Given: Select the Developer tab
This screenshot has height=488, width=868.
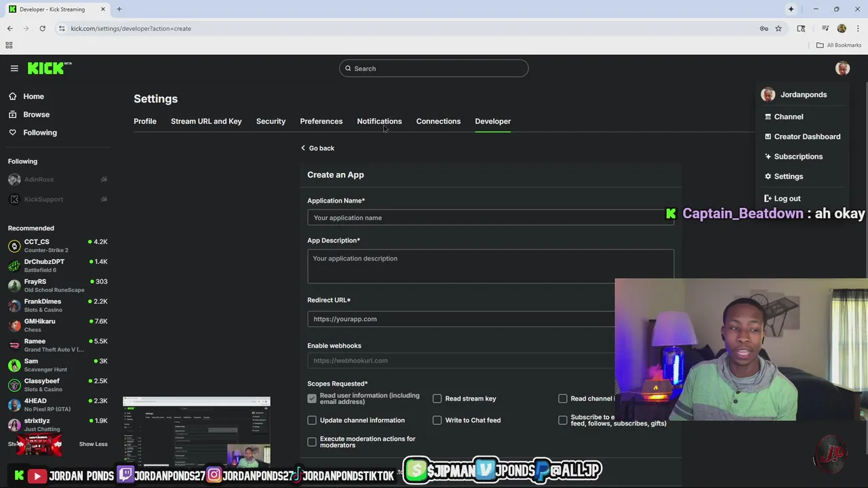Looking at the screenshot, I should coord(493,121).
